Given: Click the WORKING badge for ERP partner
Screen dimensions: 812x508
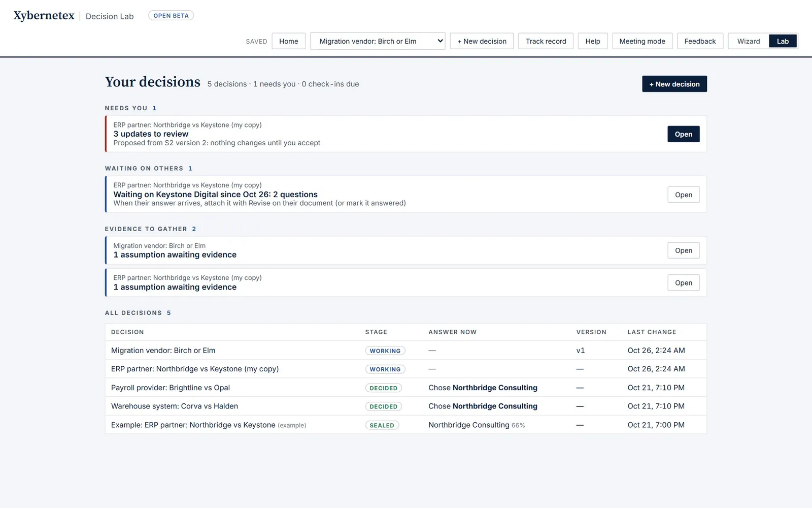Looking at the screenshot, I should click(385, 369).
